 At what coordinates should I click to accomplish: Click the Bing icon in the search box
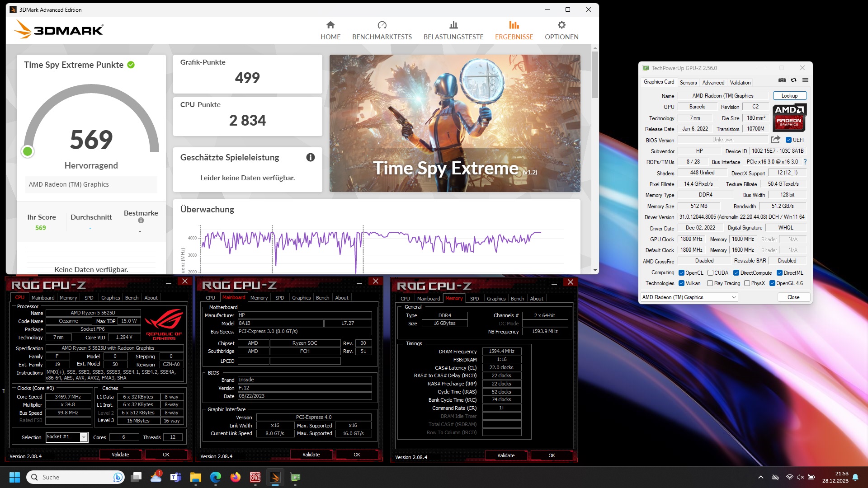click(x=118, y=477)
